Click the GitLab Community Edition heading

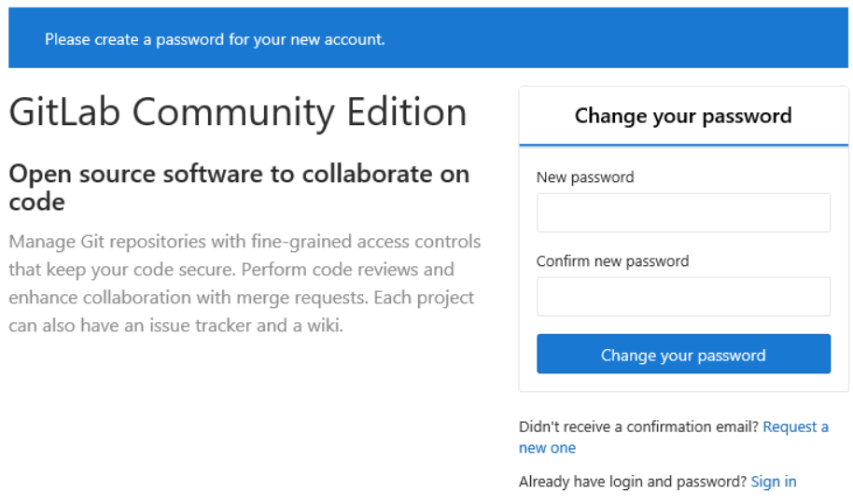(238, 113)
